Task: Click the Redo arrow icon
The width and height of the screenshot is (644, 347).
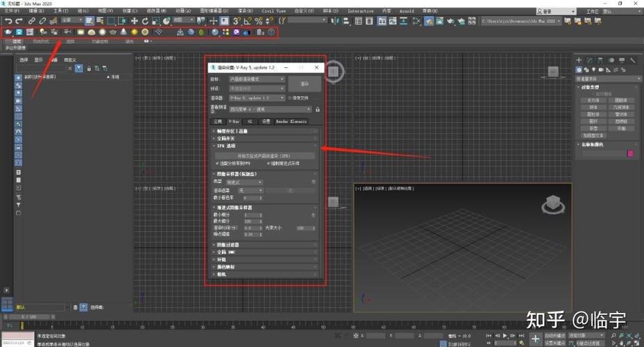Action: click(x=19, y=21)
